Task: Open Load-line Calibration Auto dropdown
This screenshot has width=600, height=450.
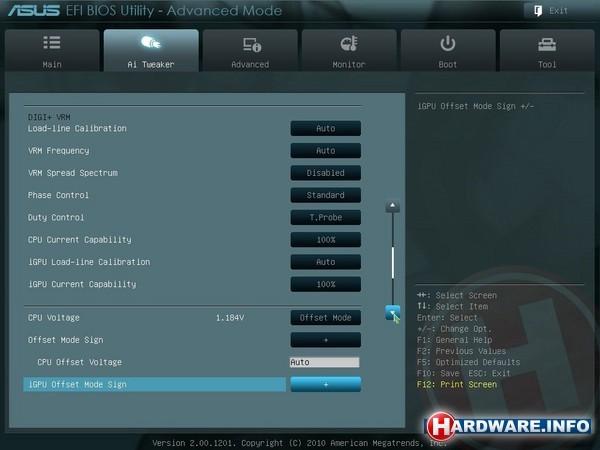Action: 326,128
